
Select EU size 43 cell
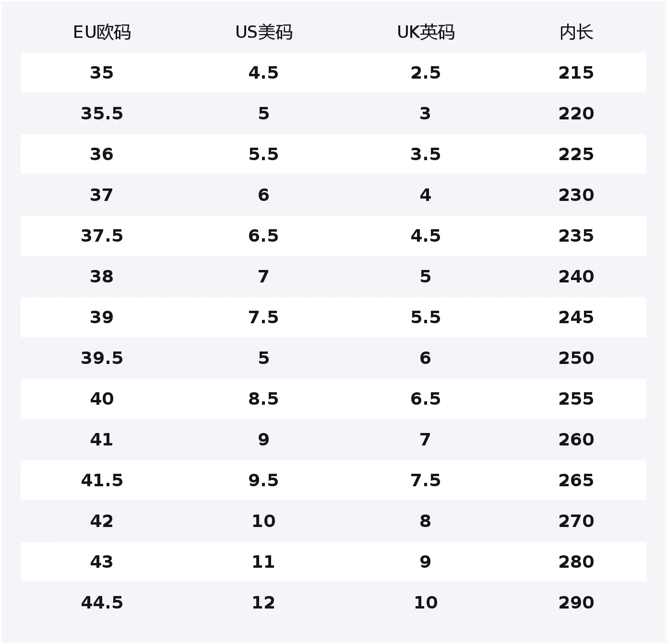[x=102, y=562]
